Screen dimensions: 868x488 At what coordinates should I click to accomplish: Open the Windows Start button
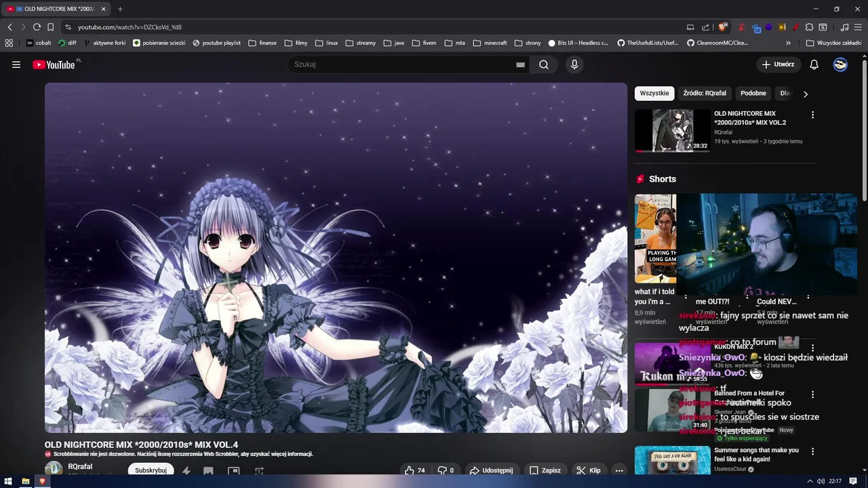point(9,481)
